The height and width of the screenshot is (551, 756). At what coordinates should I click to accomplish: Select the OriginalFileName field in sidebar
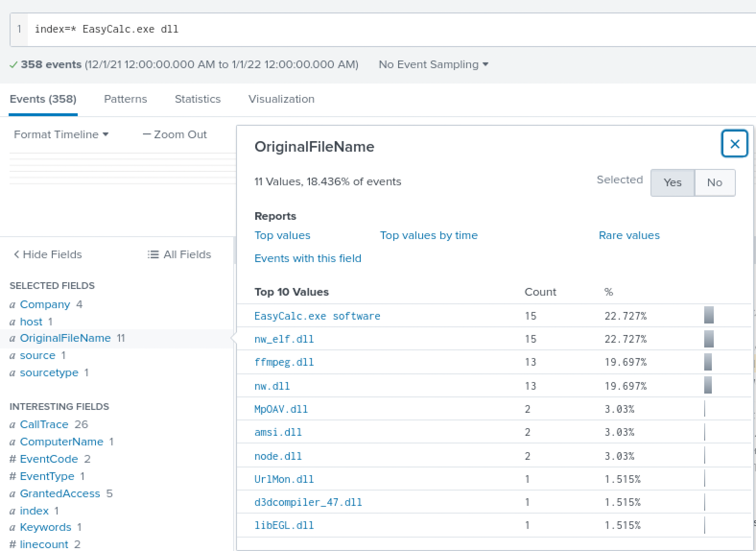click(65, 338)
